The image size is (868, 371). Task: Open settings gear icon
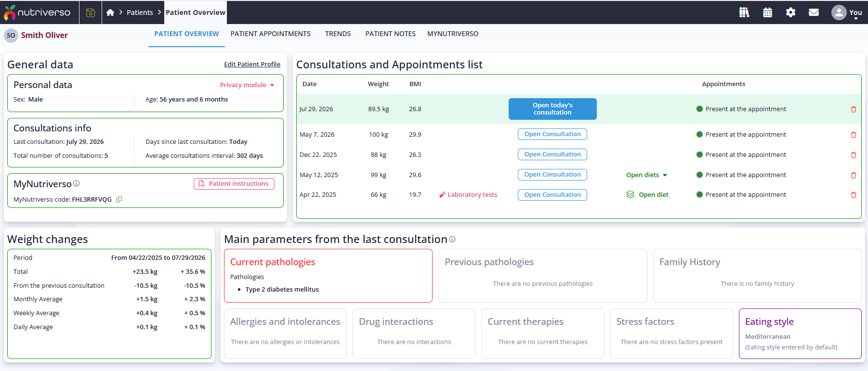pyautogui.click(x=790, y=13)
